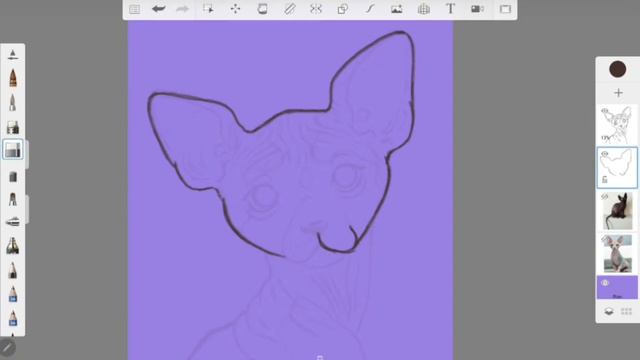Select the Predictive stroke tool

click(x=370, y=9)
